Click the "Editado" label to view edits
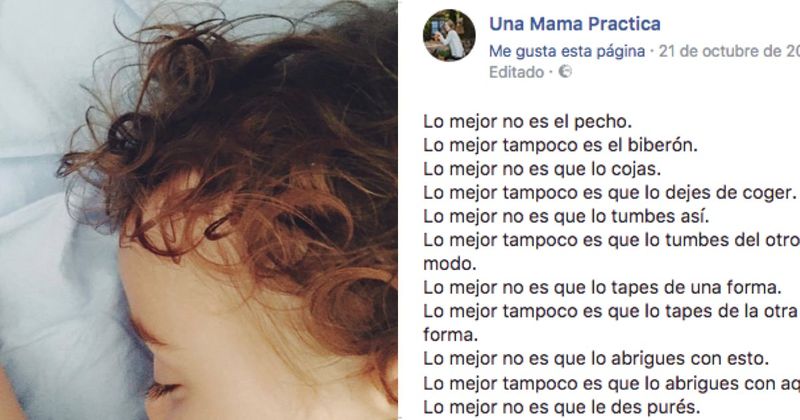800x420 pixels. [516, 72]
